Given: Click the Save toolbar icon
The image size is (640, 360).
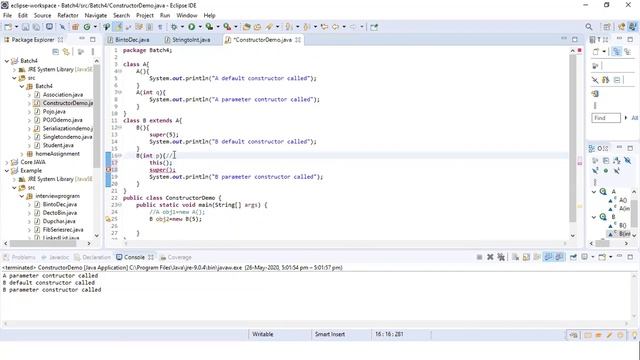Looking at the screenshot, I should 26,27.
